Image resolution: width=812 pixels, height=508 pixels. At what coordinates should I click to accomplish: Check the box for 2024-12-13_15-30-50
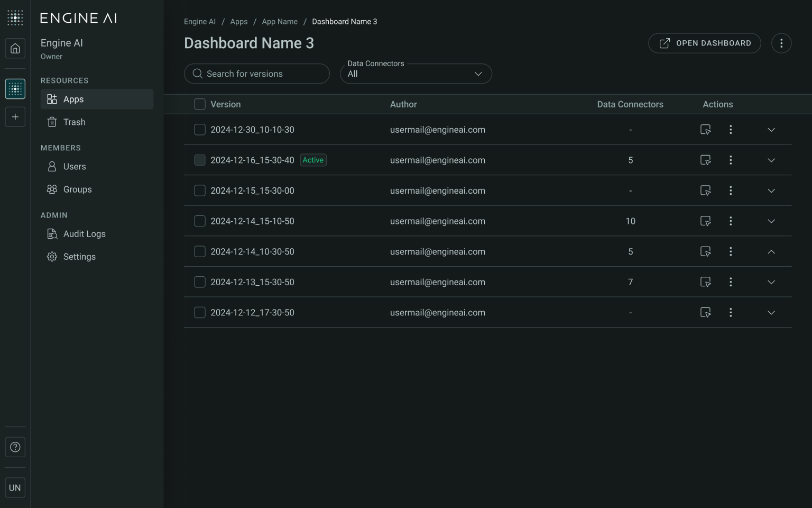tap(200, 282)
